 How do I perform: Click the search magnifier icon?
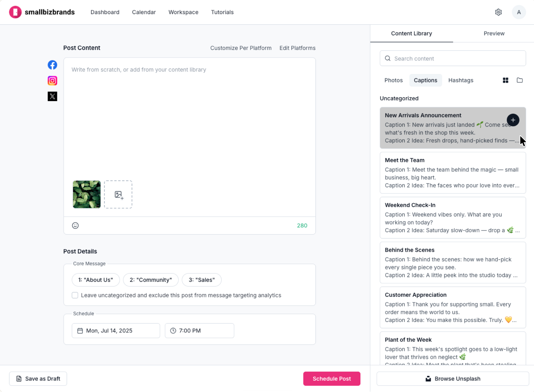tap(387, 58)
